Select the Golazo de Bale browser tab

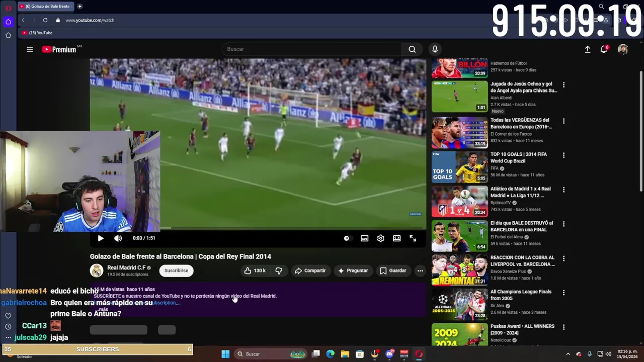pos(46,7)
